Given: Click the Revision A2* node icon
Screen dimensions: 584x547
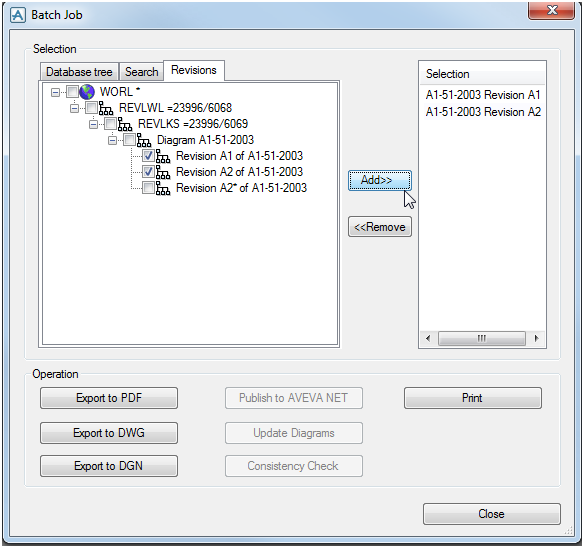Looking at the screenshot, I should pyautogui.click(x=163, y=188).
